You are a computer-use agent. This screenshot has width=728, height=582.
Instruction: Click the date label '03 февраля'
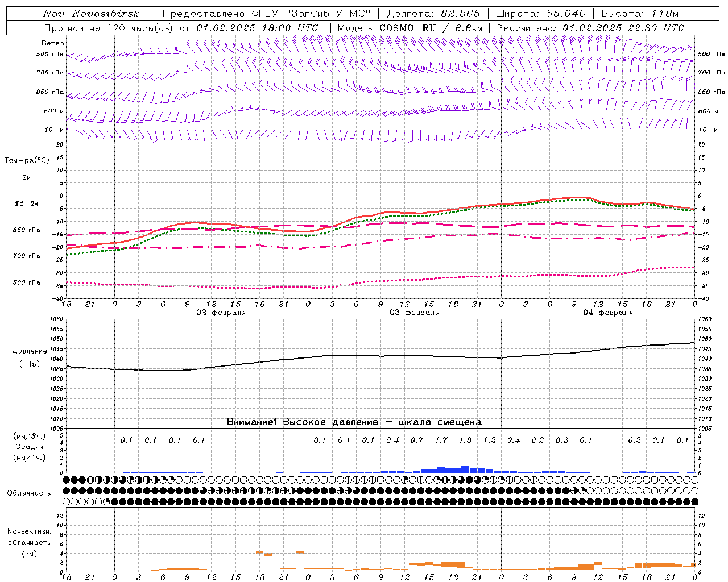[415, 313]
